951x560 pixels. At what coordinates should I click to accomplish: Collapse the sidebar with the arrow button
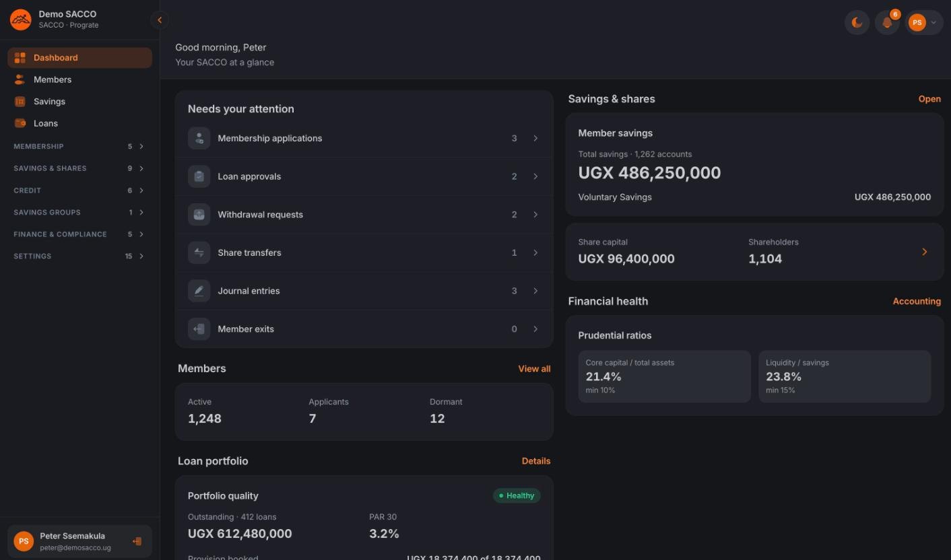click(x=160, y=20)
